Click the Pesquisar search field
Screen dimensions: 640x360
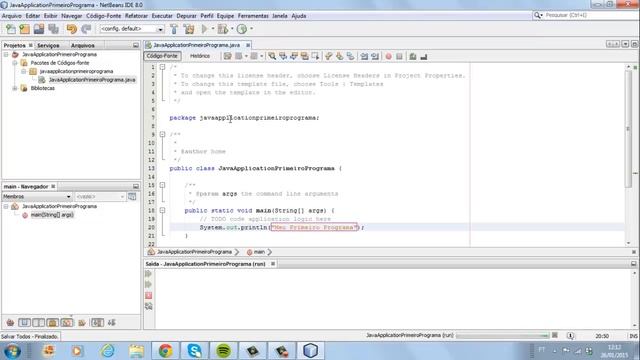click(x=590, y=15)
